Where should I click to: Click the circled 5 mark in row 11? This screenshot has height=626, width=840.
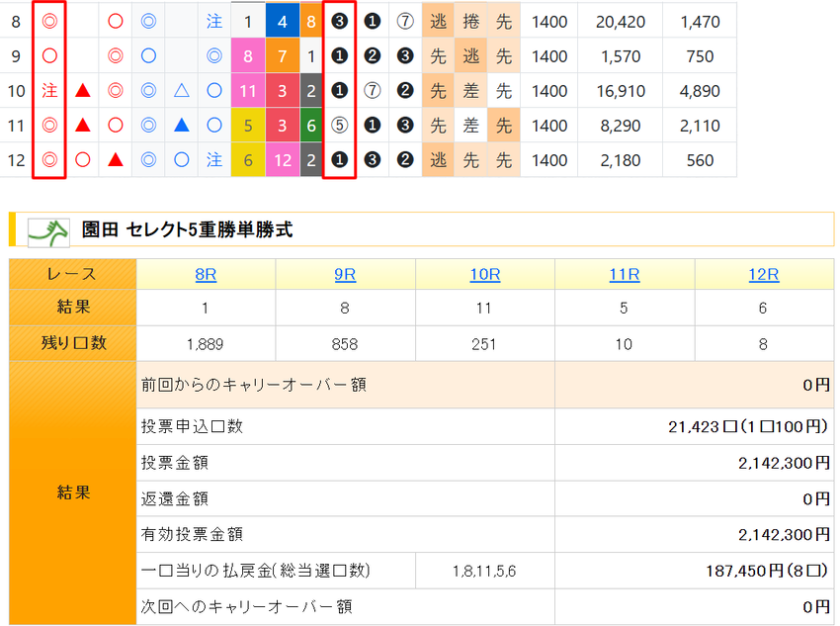point(339,126)
